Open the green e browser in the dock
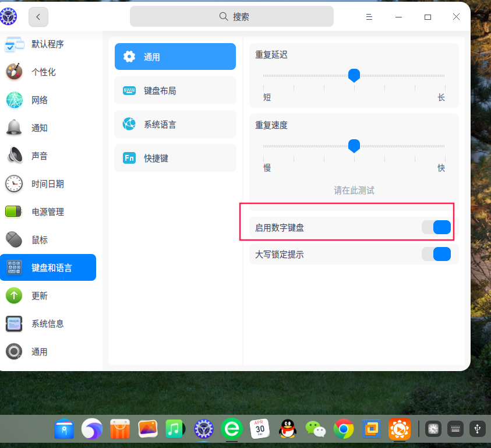 pos(232,429)
